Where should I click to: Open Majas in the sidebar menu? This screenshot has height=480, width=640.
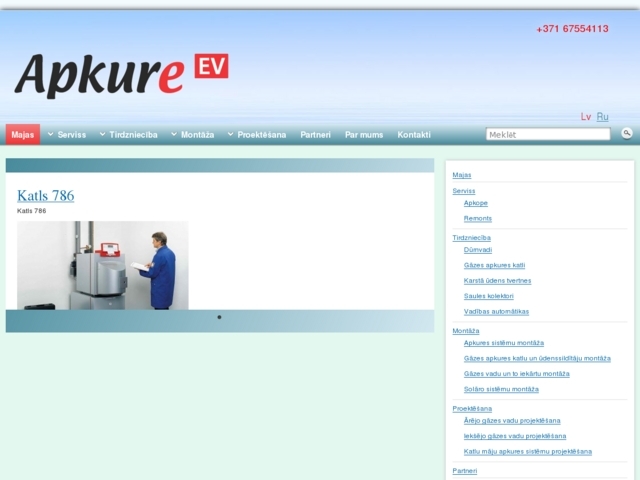point(462,175)
